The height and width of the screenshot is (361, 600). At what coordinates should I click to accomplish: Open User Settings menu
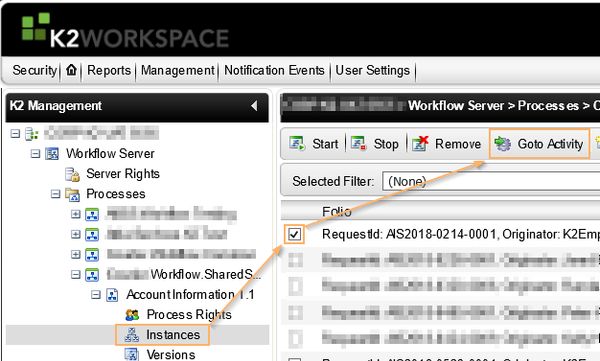pos(373,70)
